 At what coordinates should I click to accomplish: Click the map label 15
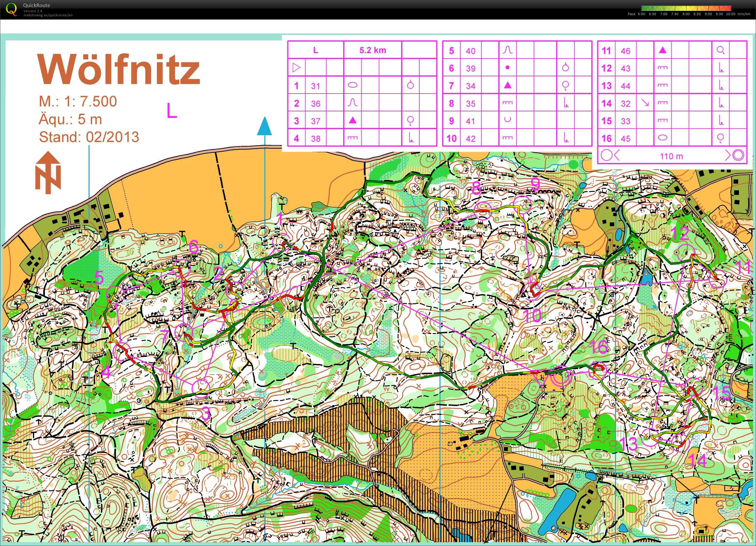pos(721,393)
